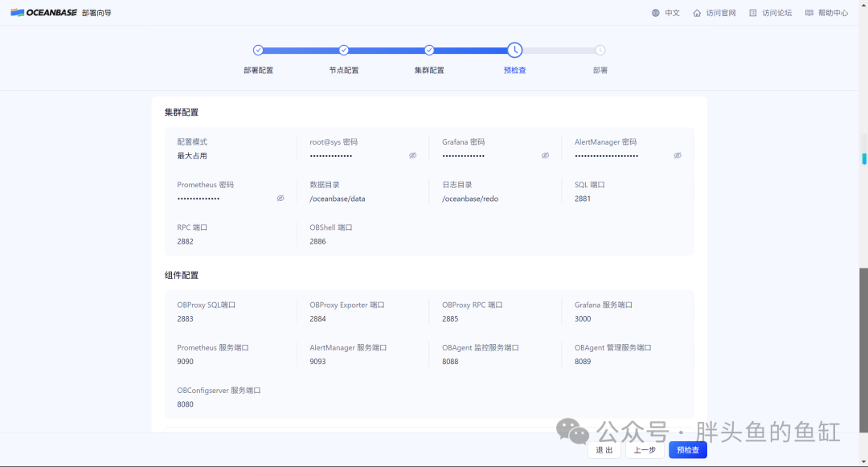Select the 部署 step label

600,70
